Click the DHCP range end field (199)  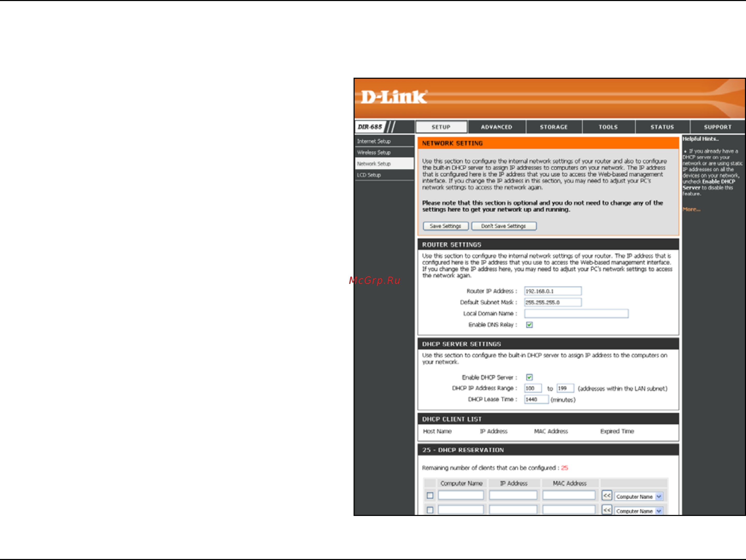coord(565,388)
